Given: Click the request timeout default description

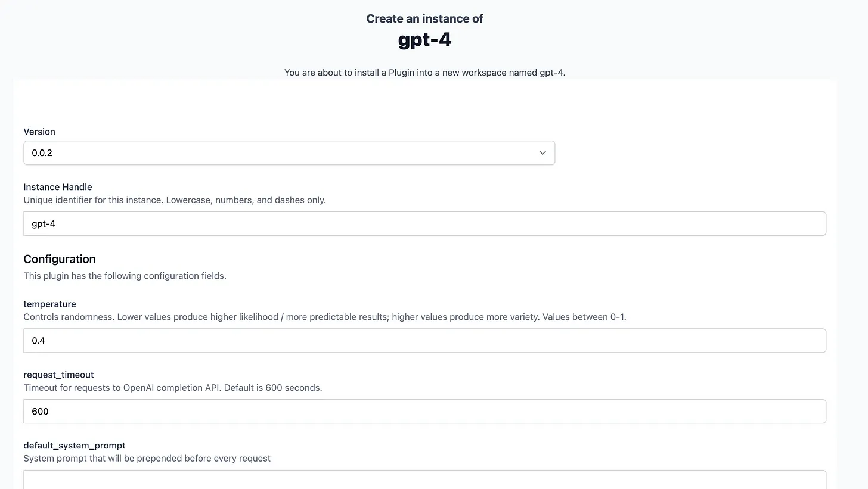Looking at the screenshot, I should 173,388.
